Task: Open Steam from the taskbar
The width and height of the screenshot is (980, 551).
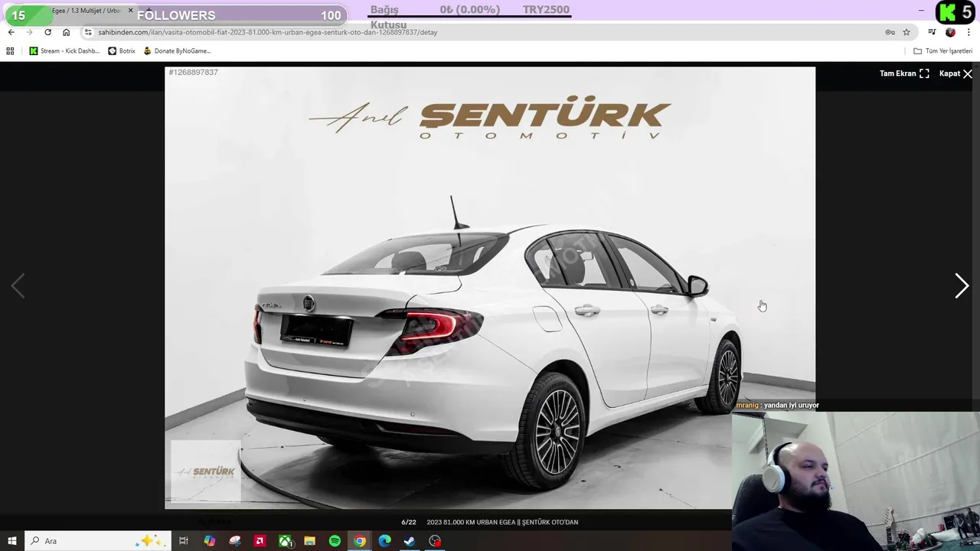Action: pyautogui.click(x=410, y=541)
